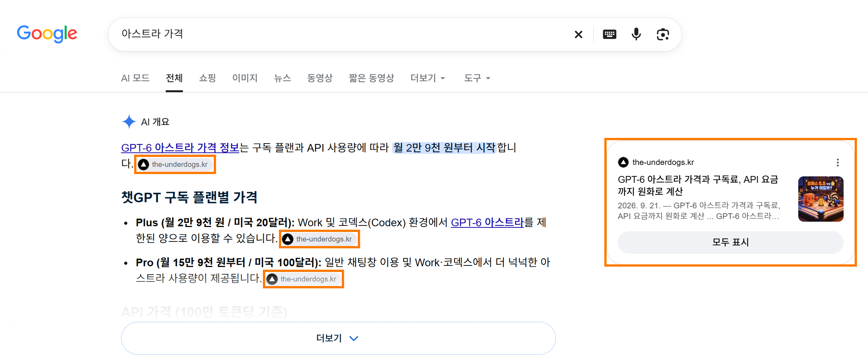The image size is (868, 363).
Task: Open the GPT-6 아스트라 가격 정보 link
Action: click(x=180, y=147)
